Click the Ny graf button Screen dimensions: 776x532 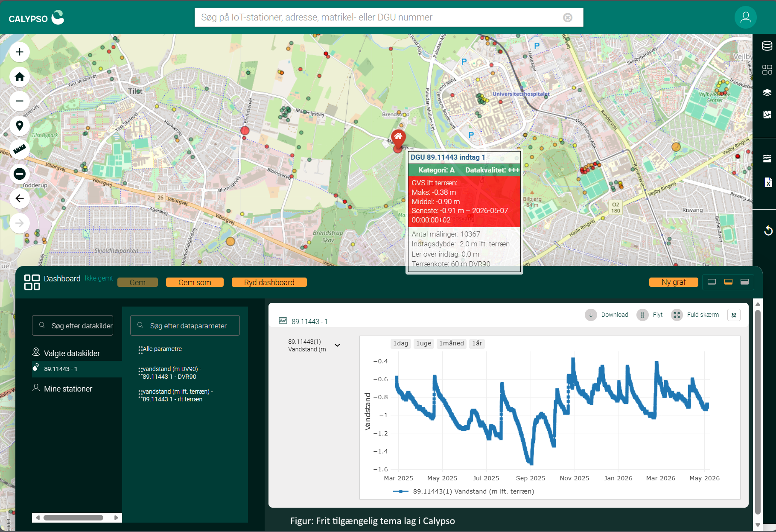click(x=674, y=282)
